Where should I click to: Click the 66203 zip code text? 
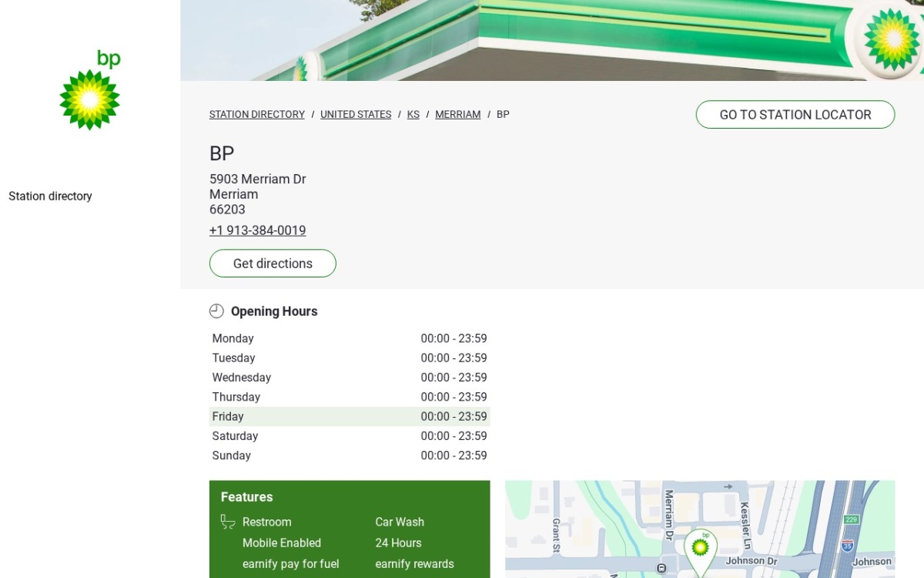(x=227, y=210)
